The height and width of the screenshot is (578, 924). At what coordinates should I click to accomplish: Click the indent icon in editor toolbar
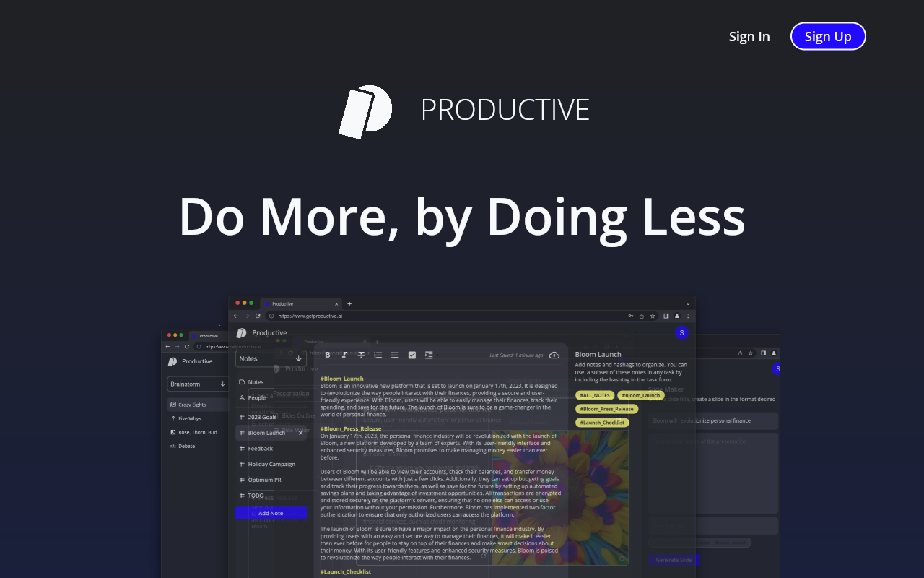[x=429, y=355]
